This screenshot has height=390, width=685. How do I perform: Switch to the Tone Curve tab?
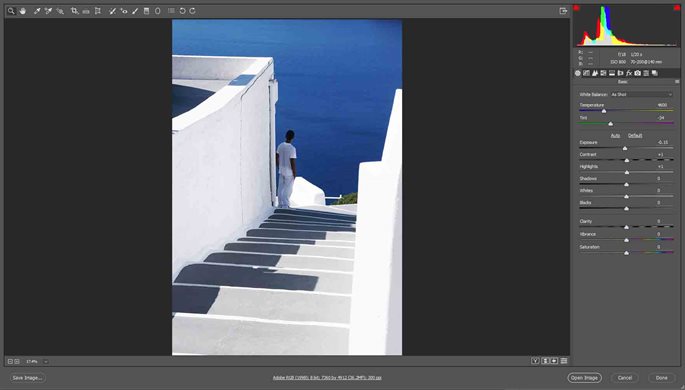click(586, 73)
